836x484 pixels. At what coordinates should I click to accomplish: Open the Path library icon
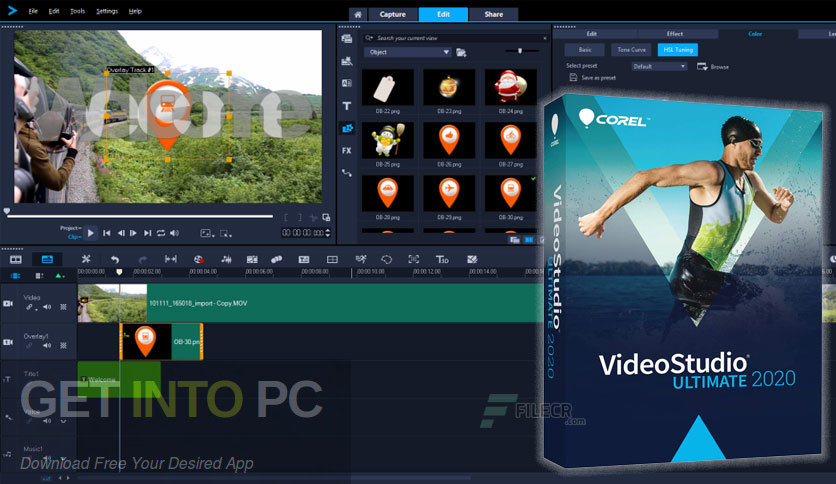click(347, 173)
